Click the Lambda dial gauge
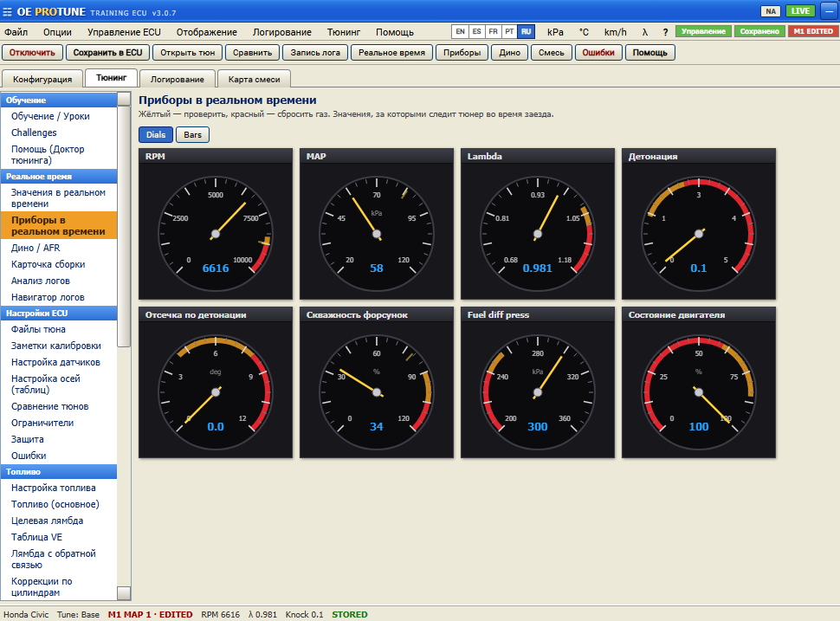Viewport: 840px width, 621px height. pos(537,224)
